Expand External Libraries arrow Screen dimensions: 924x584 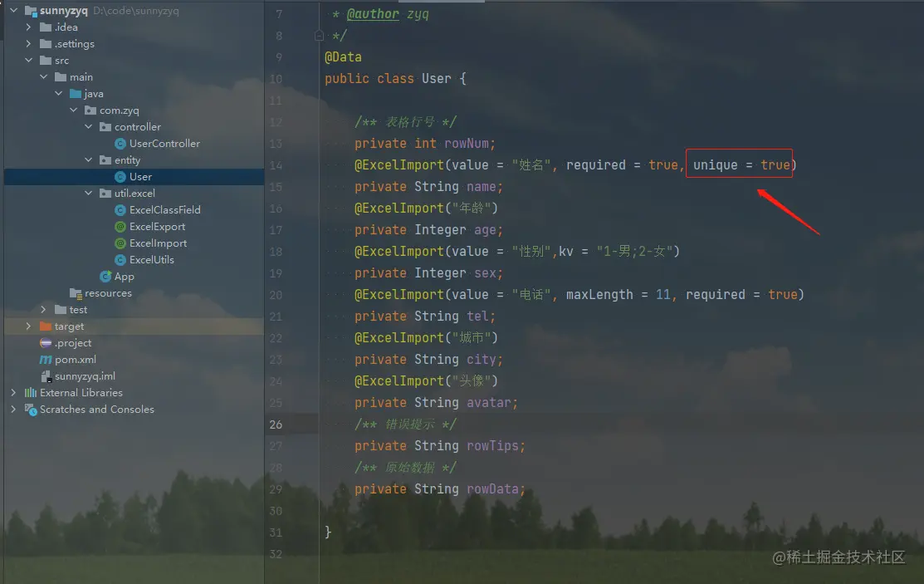pos(13,392)
